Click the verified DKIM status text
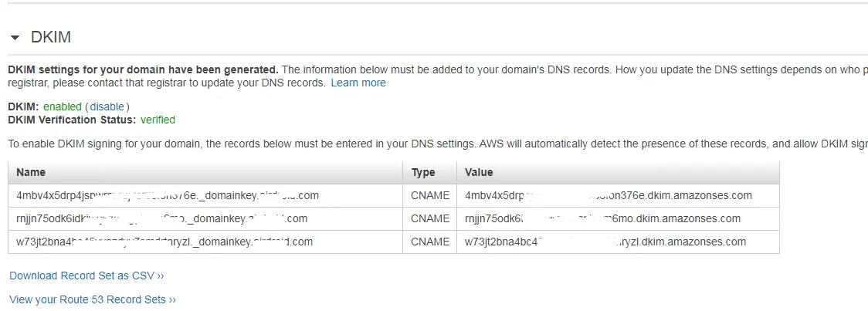The image size is (868, 311). coord(158,120)
